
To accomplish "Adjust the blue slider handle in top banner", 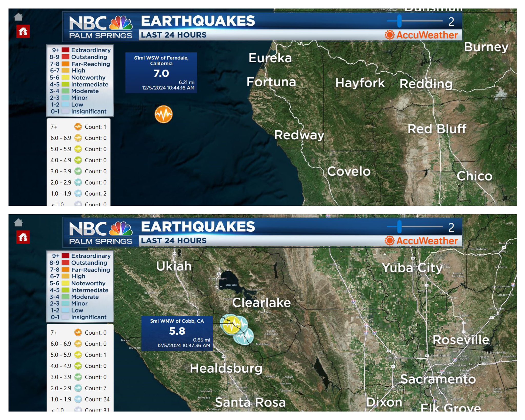I will click(399, 21).
